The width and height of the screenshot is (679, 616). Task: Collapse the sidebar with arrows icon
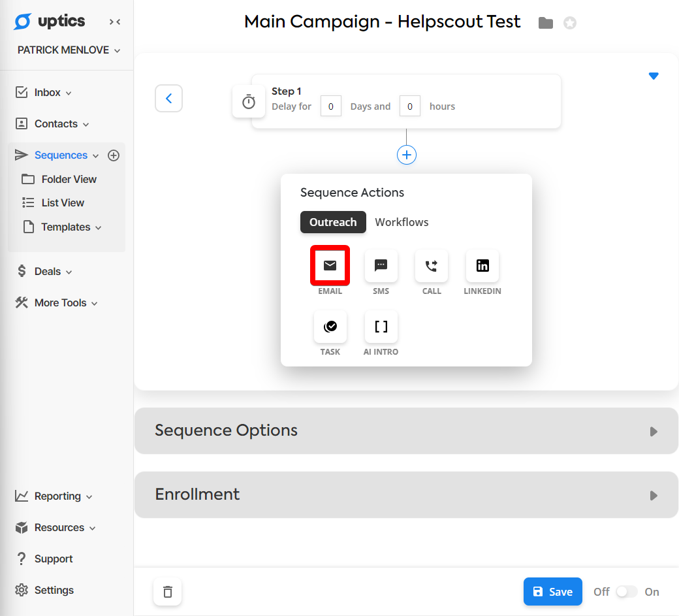click(x=115, y=22)
